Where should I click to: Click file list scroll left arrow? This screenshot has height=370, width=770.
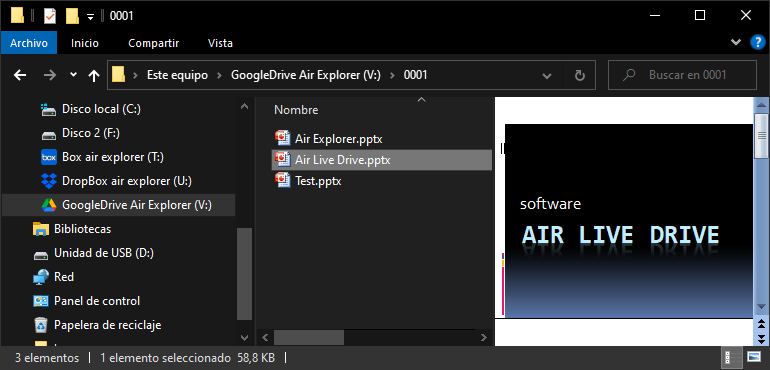tap(265, 338)
